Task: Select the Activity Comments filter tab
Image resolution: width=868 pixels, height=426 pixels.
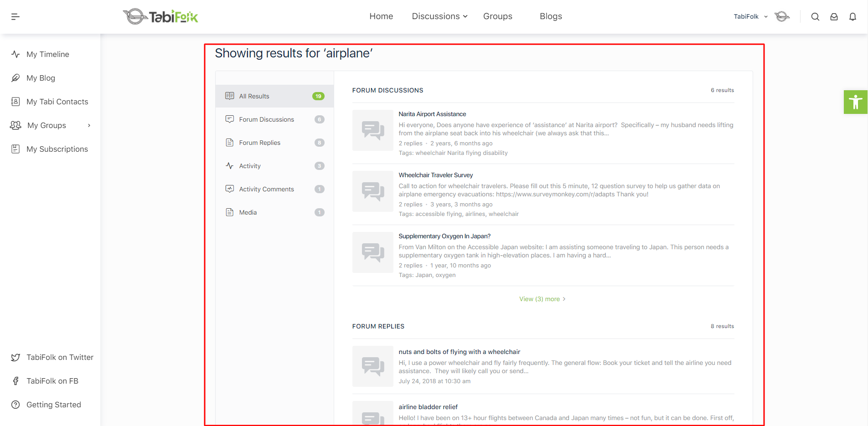Action: coord(275,189)
